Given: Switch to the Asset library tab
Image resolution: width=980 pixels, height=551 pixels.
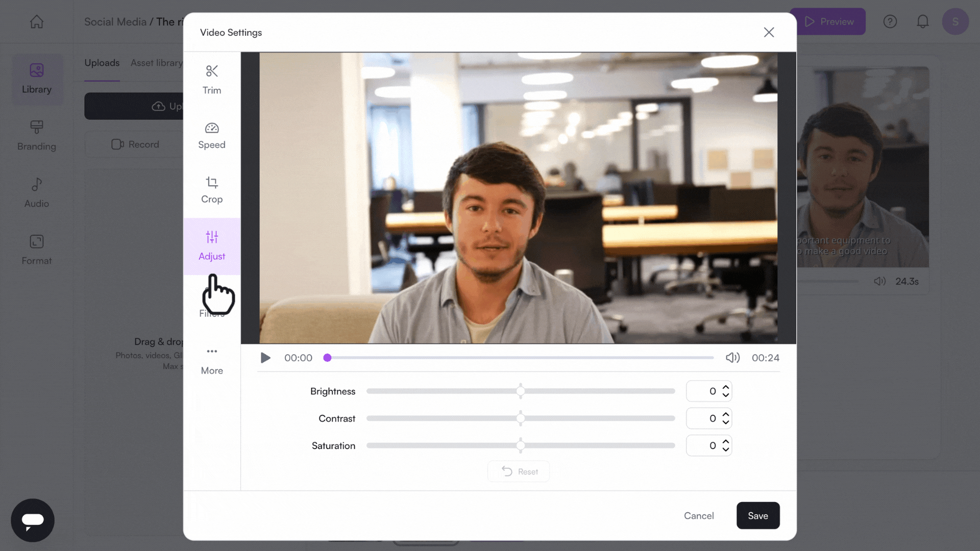Looking at the screenshot, I should [157, 63].
